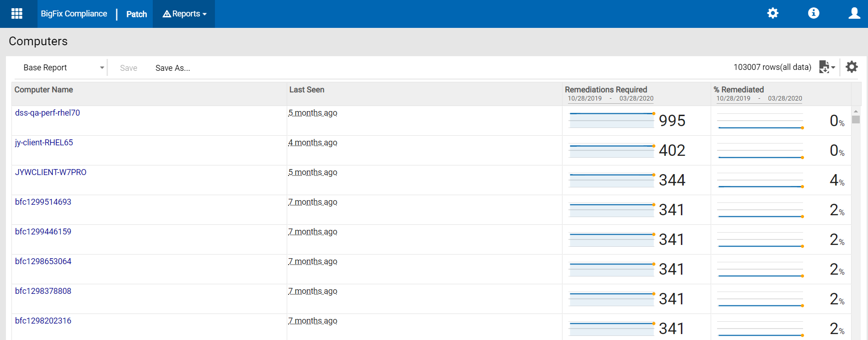Open the application switcher grid icon

pos(17,14)
